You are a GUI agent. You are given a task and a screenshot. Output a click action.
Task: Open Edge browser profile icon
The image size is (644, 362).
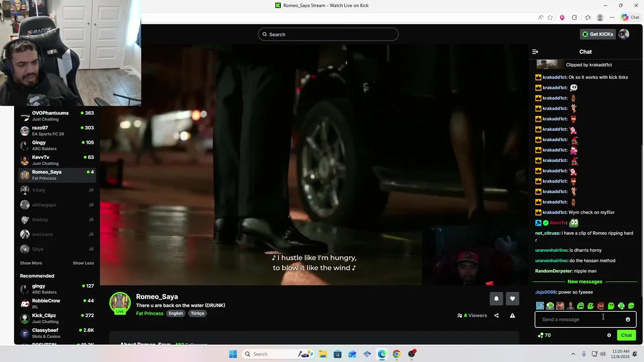pyautogui.click(x=600, y=17)
